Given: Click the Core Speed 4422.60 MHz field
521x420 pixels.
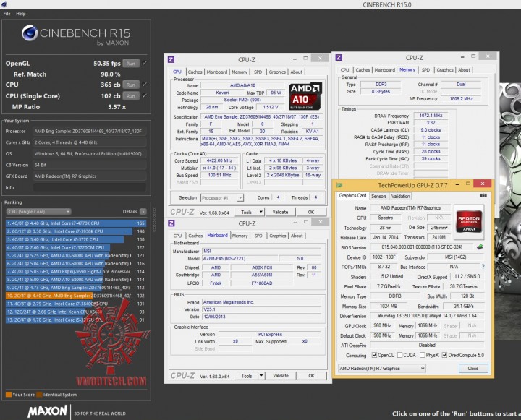Looking at the screenshot, I should (219, 160).
